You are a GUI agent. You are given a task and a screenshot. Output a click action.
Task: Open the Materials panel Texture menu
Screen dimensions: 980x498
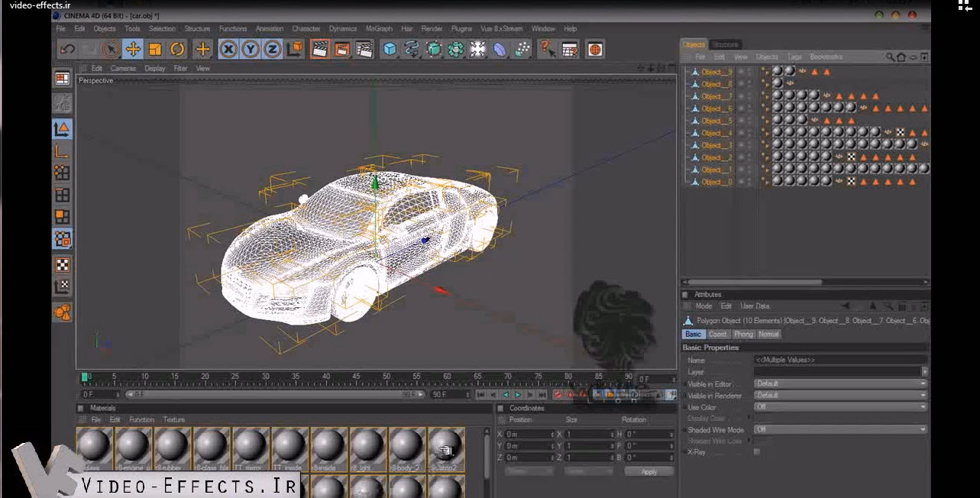(x=174, y=420)
